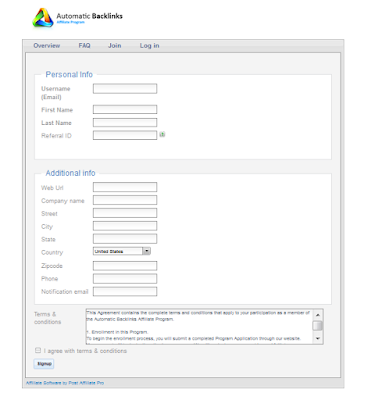The image size is (368, 400).
Task: Open Affiliate Software by Post Affiliate Pro link
Action: pyautogui.click(x=65, y=383)
